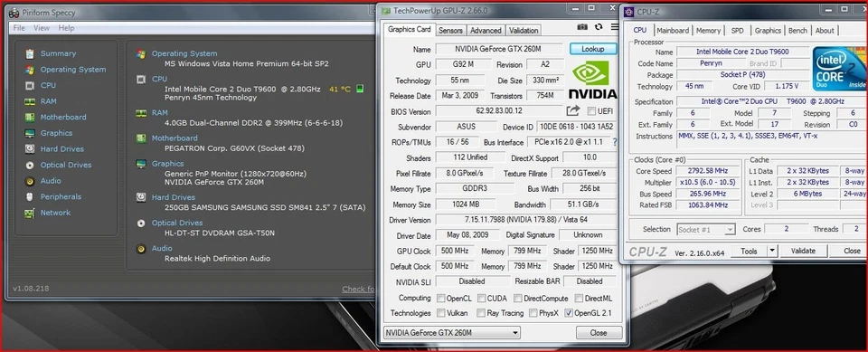Screen dimensions: 868x352
Task: Select Graphics monitor icon in Speccy sidebar
Action: [30, 133]
